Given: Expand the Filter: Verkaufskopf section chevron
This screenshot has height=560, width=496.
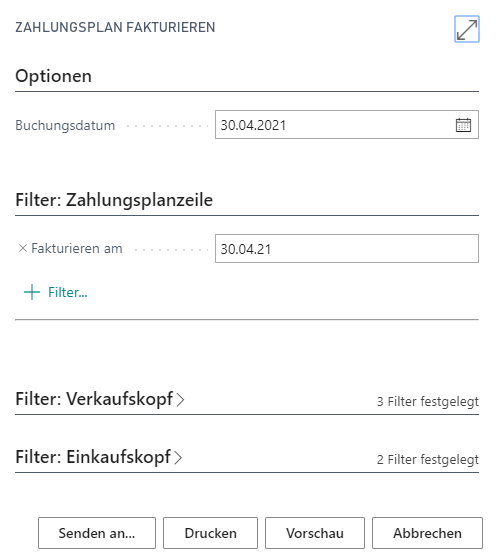Looking at the screenshot, I should coord(180,399).
